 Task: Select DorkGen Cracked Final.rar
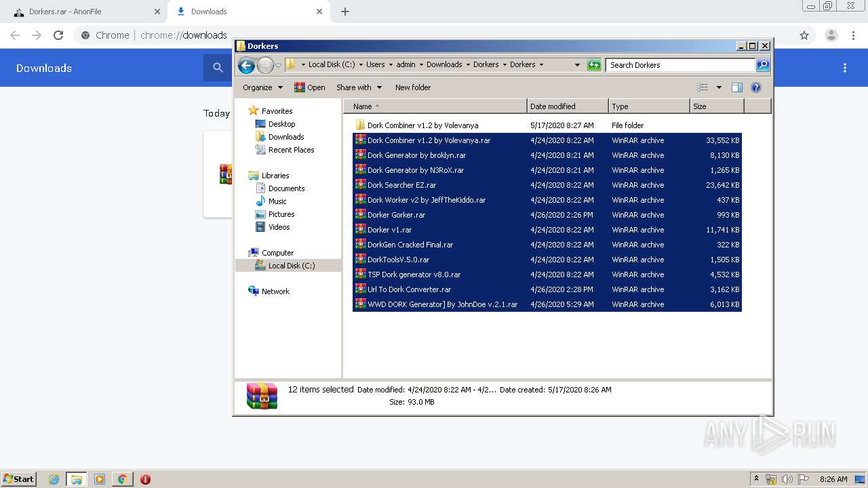[x=547, y=245]
